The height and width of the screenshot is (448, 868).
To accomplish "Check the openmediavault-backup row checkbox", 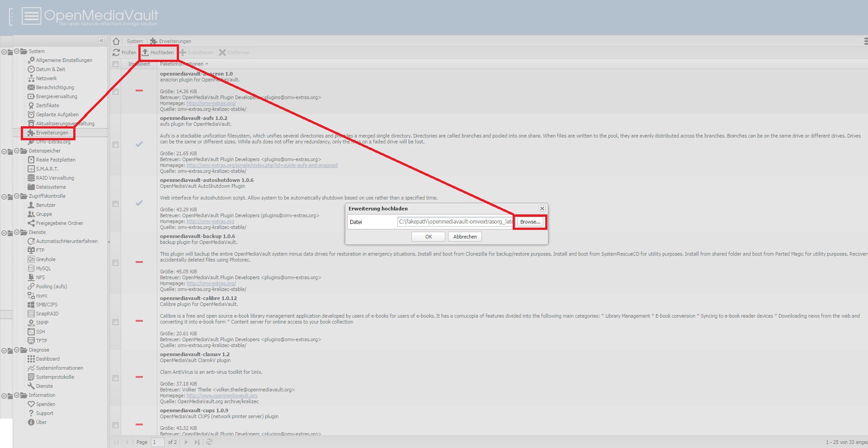I will 116,263.
